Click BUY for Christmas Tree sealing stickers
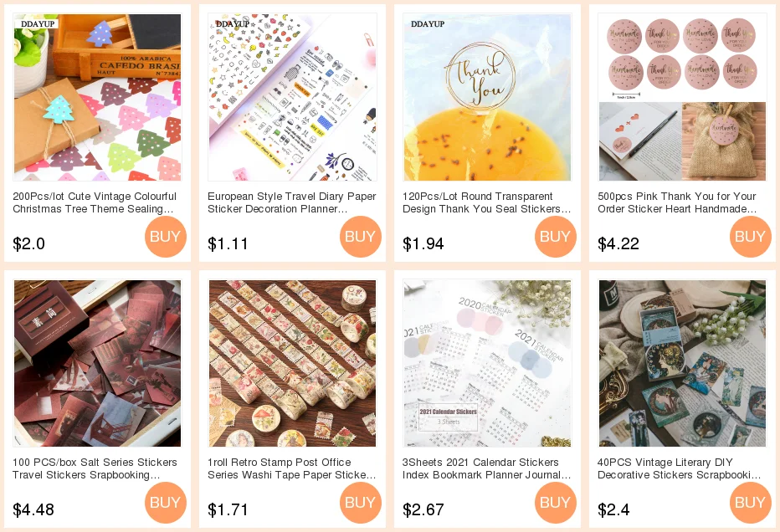The width and height of the screenshot is (780, 532). pos(166,237)
